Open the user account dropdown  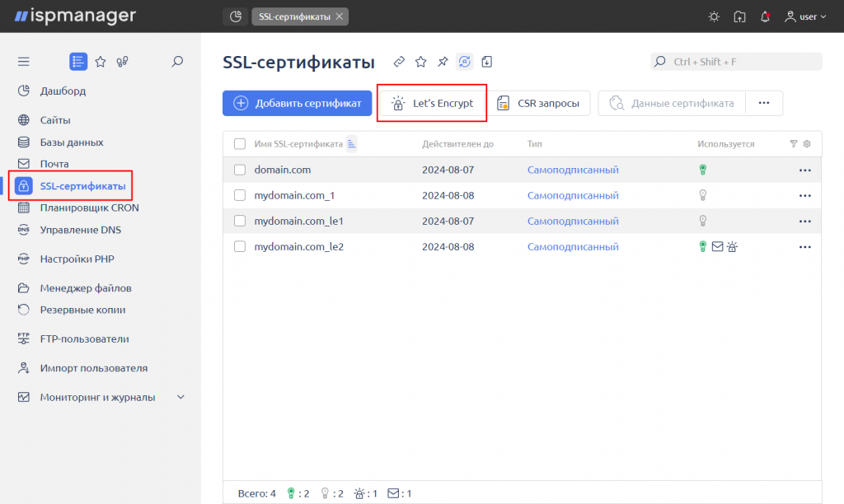pyautogui.click(x=805, y=16)
